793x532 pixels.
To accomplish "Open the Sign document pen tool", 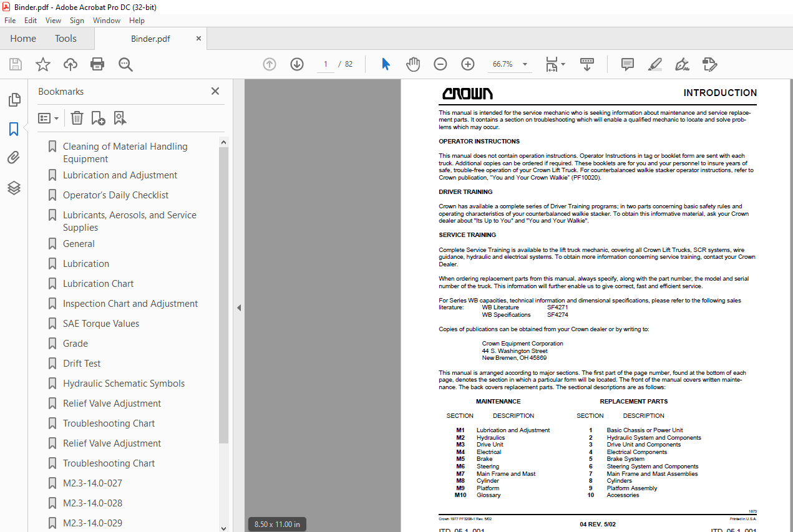I will tap(682, 64).
